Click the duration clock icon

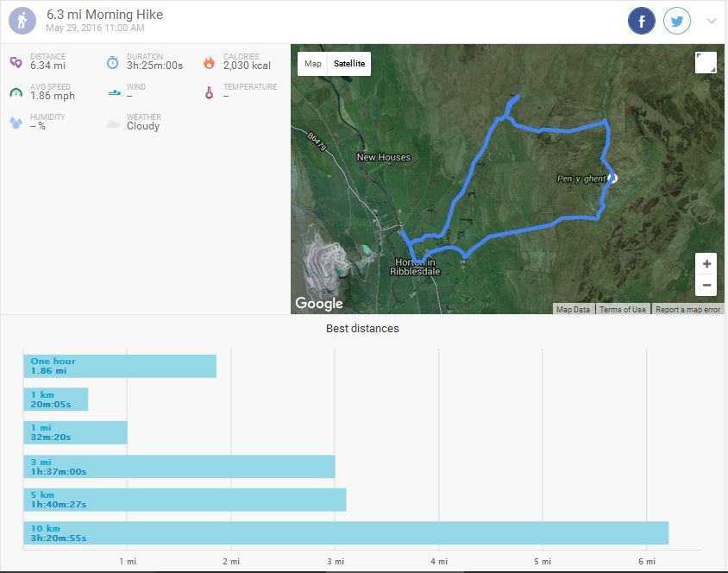112,63
